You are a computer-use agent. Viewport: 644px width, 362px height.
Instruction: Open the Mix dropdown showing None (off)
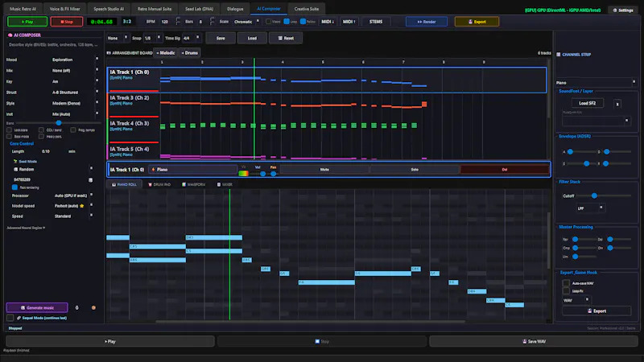[75, 71]
